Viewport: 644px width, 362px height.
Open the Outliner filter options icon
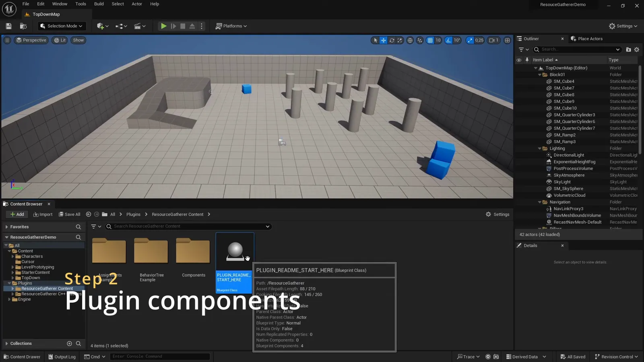coord(524,49)
